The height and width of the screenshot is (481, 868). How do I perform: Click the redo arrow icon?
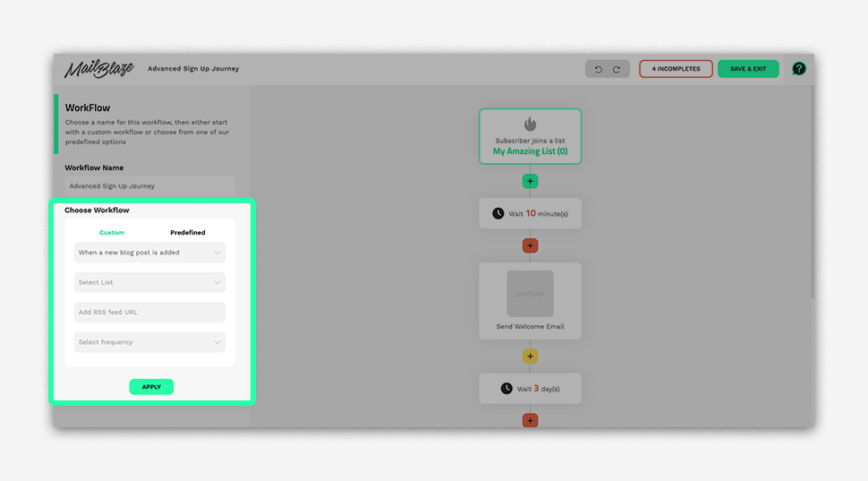tap(616, 69)
